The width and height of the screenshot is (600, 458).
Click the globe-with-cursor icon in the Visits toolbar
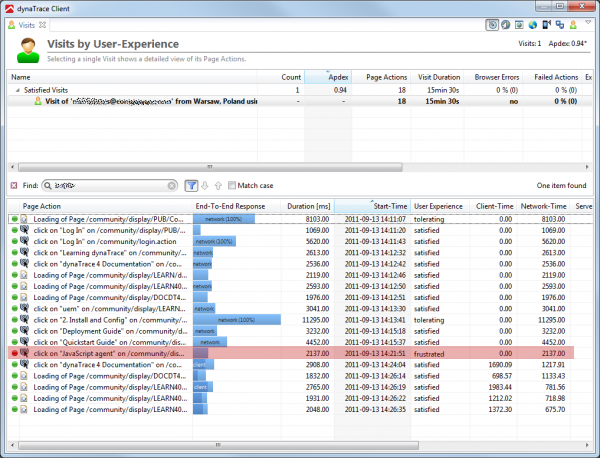pyautogui.click(x=505, y=25)
